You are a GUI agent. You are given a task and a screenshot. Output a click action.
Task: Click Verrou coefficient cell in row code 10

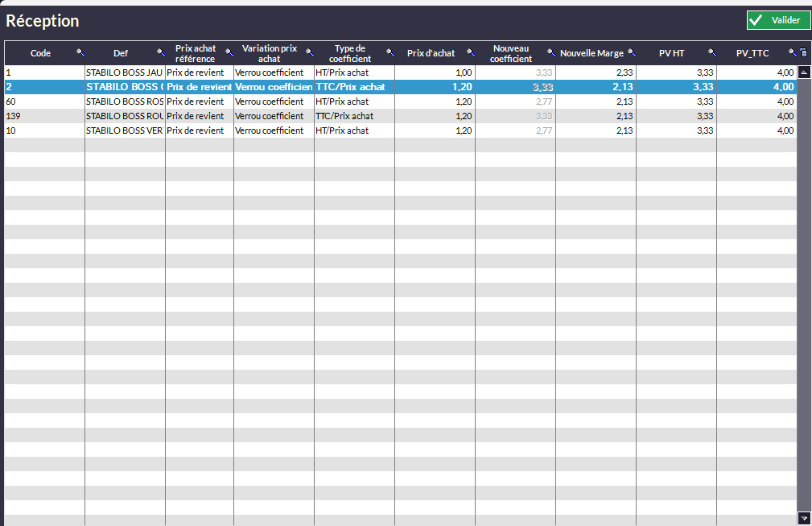tap(274, 130)
